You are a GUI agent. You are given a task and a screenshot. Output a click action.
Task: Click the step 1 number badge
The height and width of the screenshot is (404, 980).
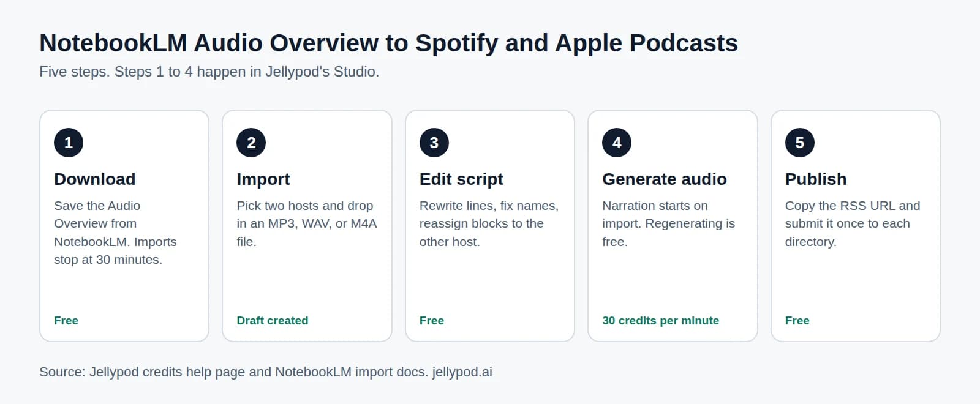(69, 143)
